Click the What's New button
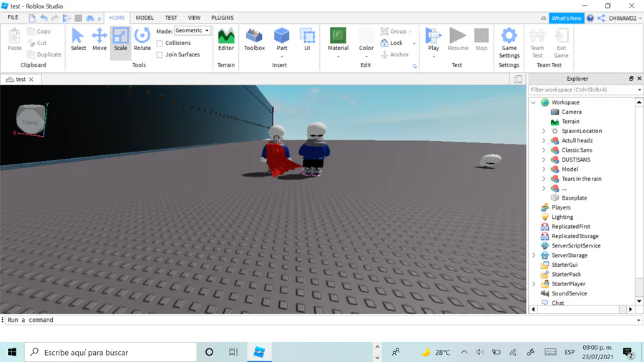Viewport: 644px width, 362px height. pyautogui.click(x=567, y=18)
